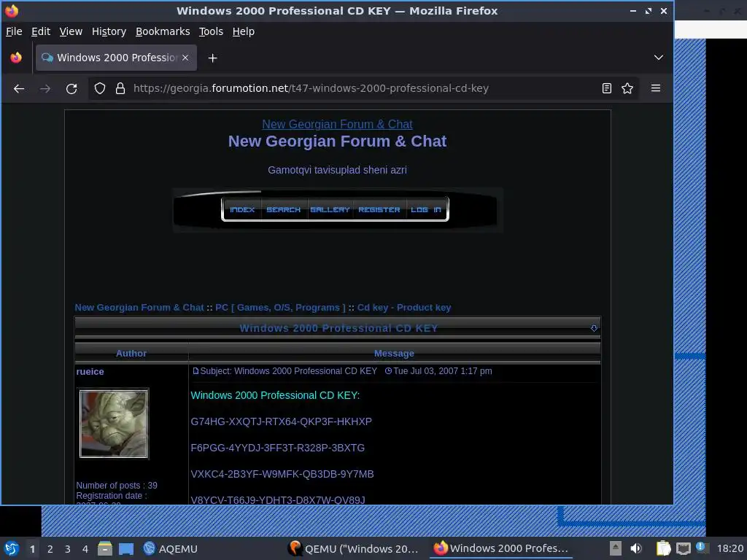The width and height of the screenshot is (747, 560).
Task: Close the Windows 2000 Professional tab
Action: pos(185,58)
